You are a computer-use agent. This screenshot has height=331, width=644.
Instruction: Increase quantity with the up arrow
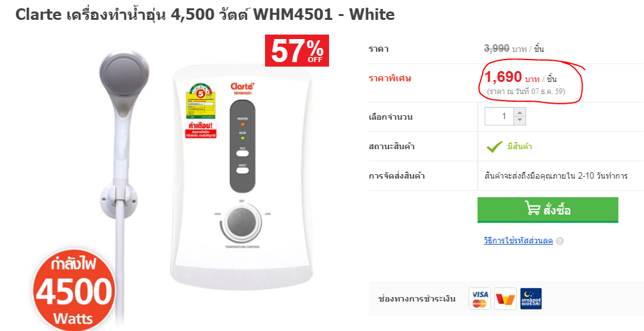520,112
